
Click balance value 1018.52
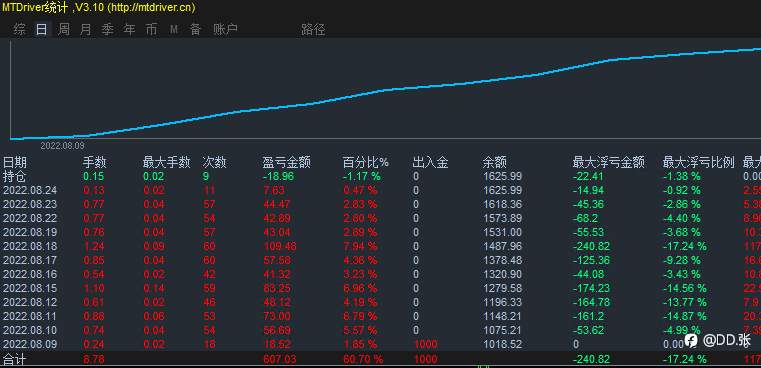[x=502, y=344]
